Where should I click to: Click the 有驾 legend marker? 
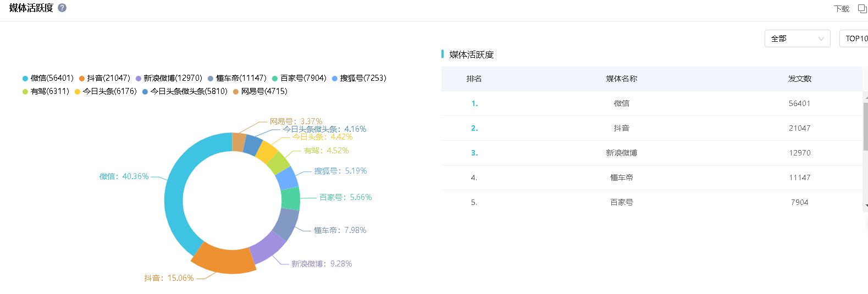pos(25,92)
